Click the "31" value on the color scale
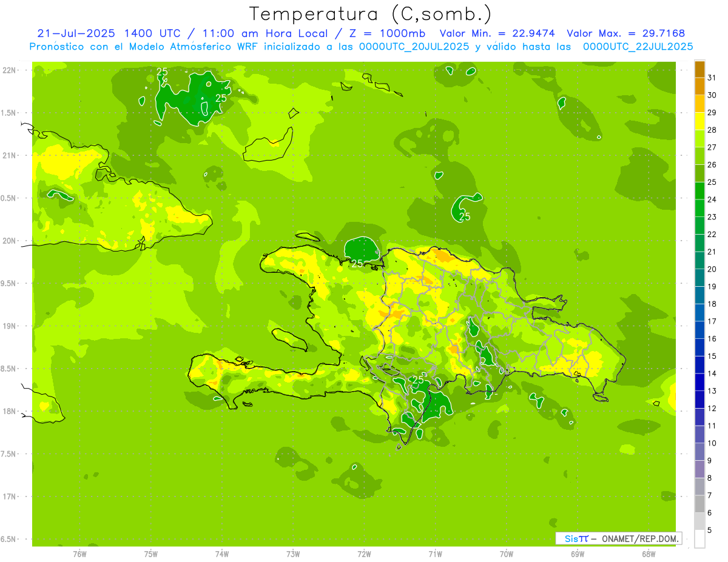728x562 pixels. click(x=712, y=78)
